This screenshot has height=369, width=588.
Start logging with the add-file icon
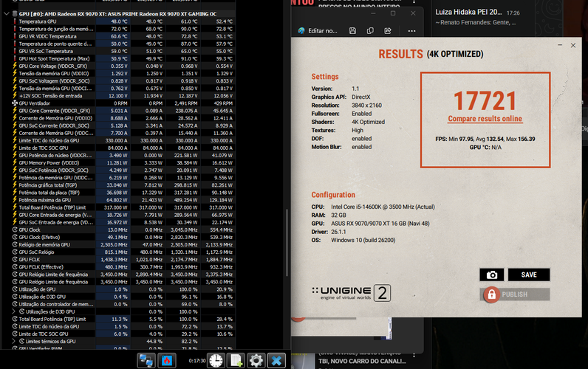point(236,361)
